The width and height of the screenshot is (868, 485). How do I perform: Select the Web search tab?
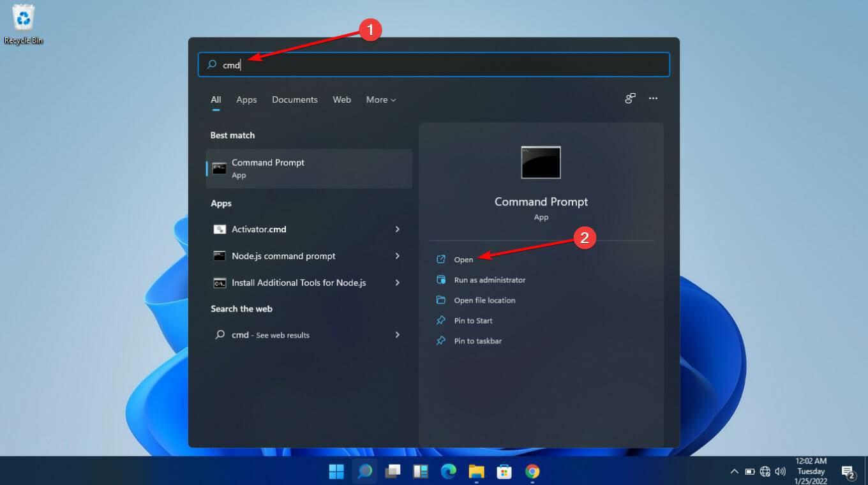pos(341,100)
